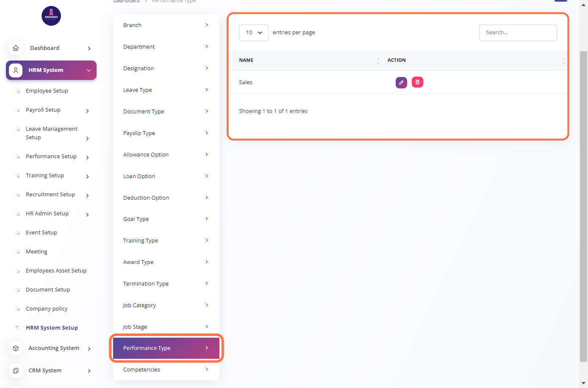Open the Leave Type tab
Screen dimensions: 588x388
point(166,90)
